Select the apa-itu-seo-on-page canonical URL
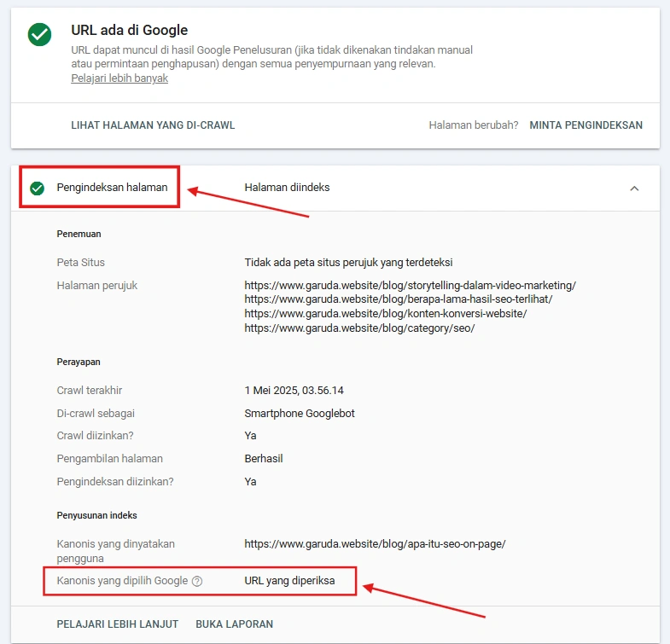The width and height of the screenshot is (670, 644). click(375, 544)
